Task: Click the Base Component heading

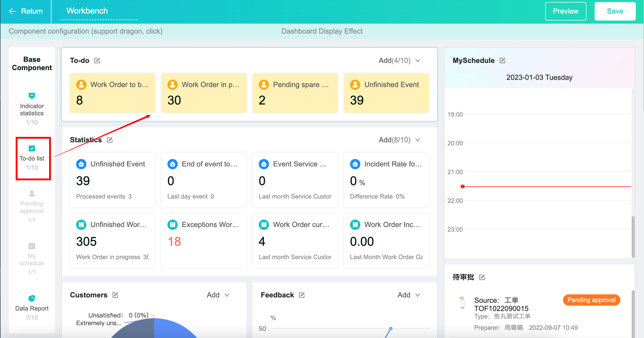Action: coord(32,63)
